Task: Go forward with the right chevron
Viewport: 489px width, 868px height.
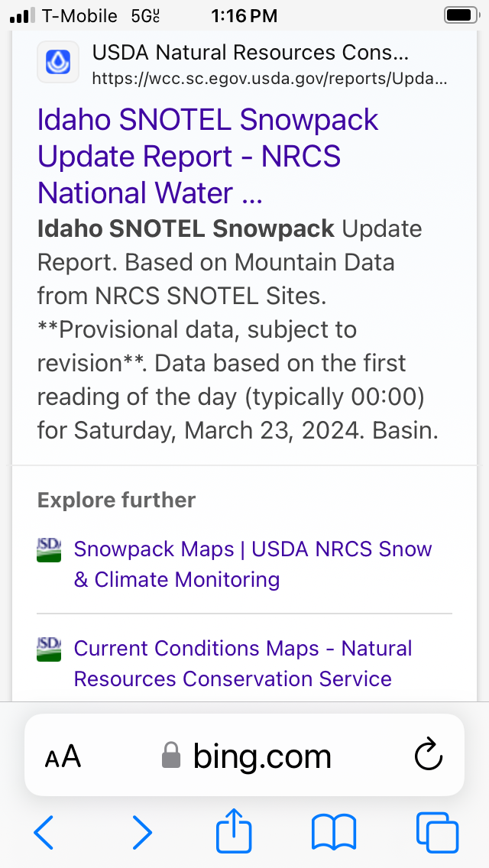Action: coord(143,831)
